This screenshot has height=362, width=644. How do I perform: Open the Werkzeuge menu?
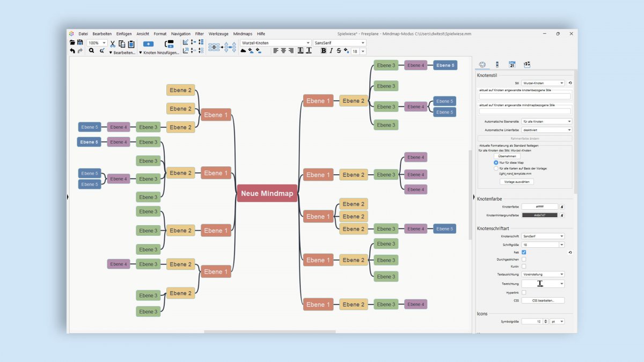[218, 34]
